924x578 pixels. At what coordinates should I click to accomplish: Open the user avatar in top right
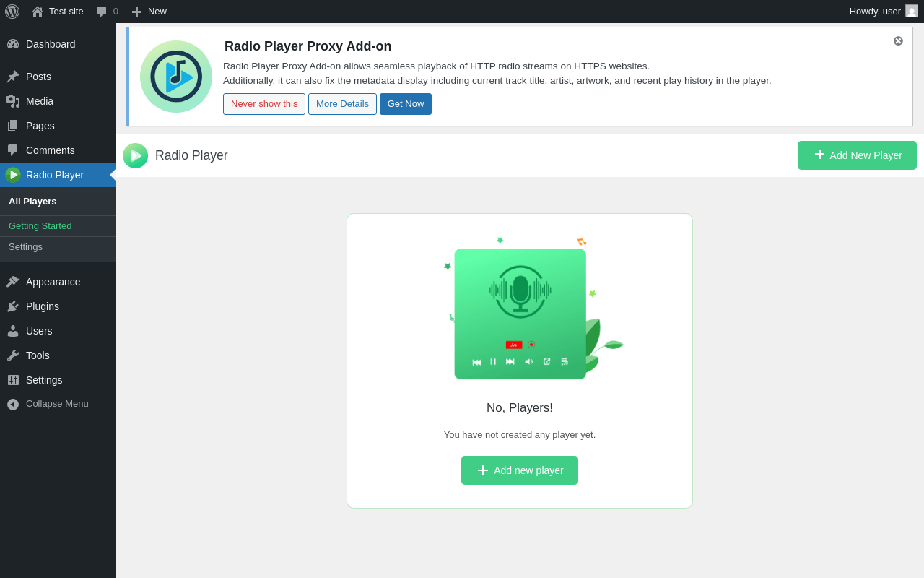(x=912, y=11)
